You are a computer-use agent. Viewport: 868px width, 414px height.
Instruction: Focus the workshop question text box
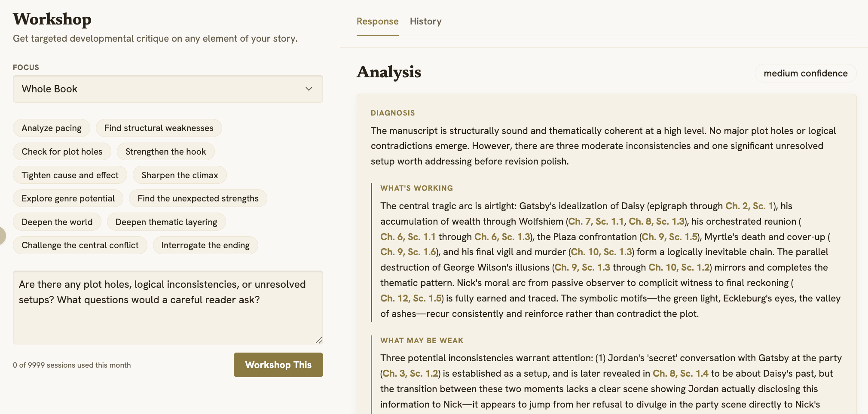(x=168, y=307)
